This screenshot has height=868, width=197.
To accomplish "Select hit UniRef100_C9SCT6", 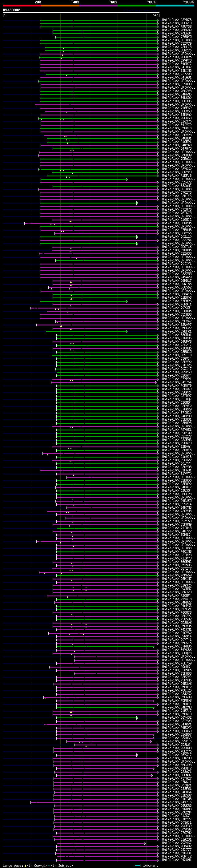I will point(177,741).
